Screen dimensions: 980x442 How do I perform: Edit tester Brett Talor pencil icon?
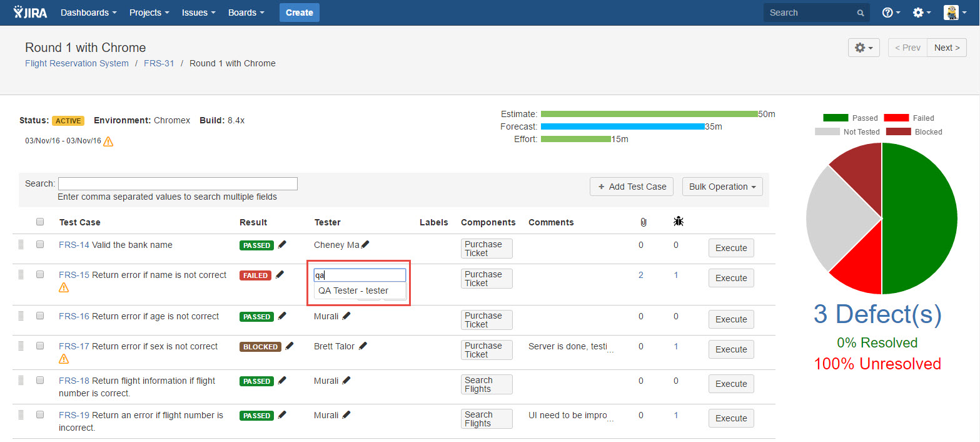pyautogui.click(x=363, y=346)
